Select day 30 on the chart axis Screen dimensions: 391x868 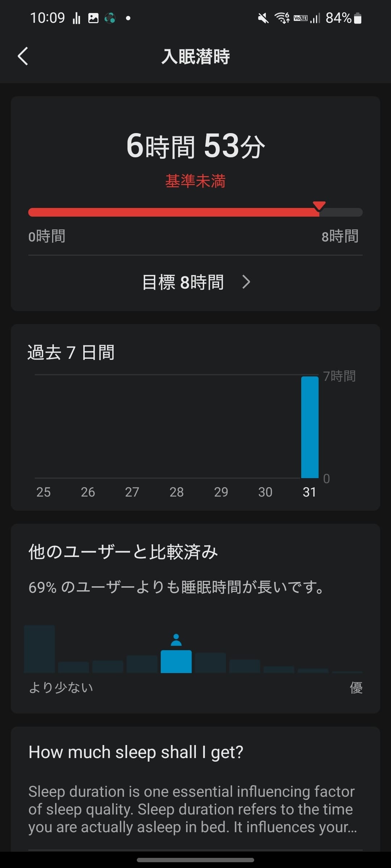265,492
